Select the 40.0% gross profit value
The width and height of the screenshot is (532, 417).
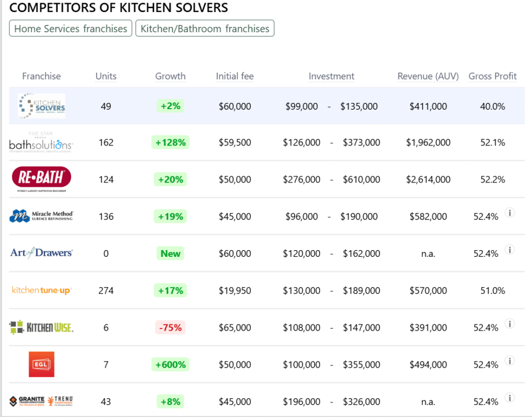[x=493, y=106]
